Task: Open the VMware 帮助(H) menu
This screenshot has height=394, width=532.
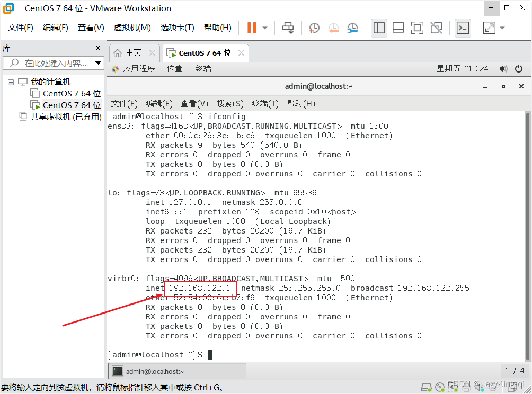Action: [217, 28]
